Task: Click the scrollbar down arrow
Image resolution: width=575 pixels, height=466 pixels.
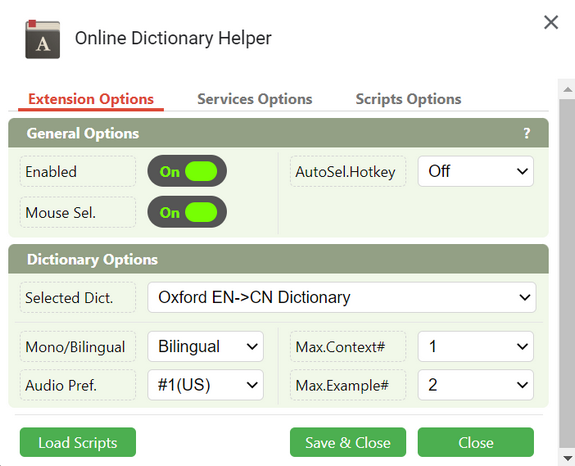Action: pyautogui.click(x=567, y=457)
